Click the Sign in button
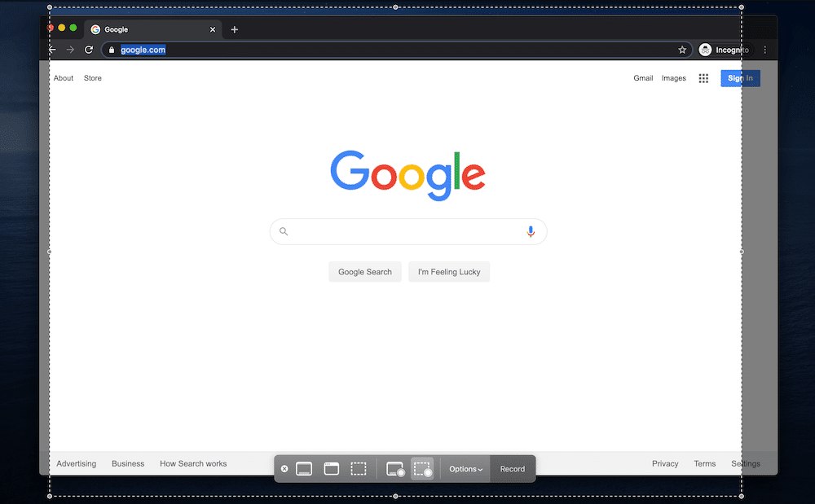Image resolution: width=815 pixels, height=504 pixels. click(x=741, y=78)
